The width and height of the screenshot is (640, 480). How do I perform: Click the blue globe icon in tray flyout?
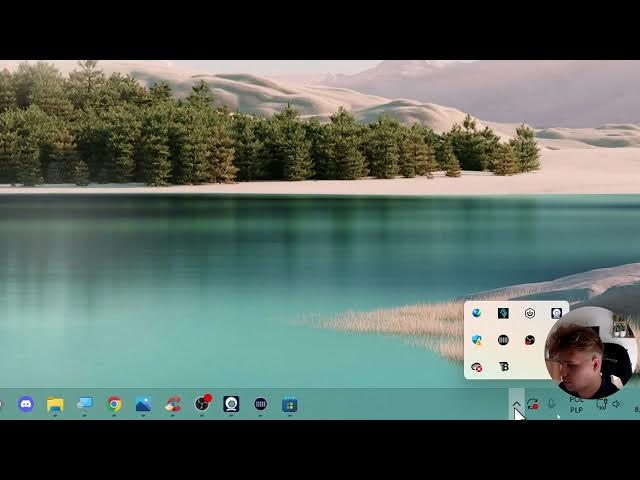click(476, 313)
